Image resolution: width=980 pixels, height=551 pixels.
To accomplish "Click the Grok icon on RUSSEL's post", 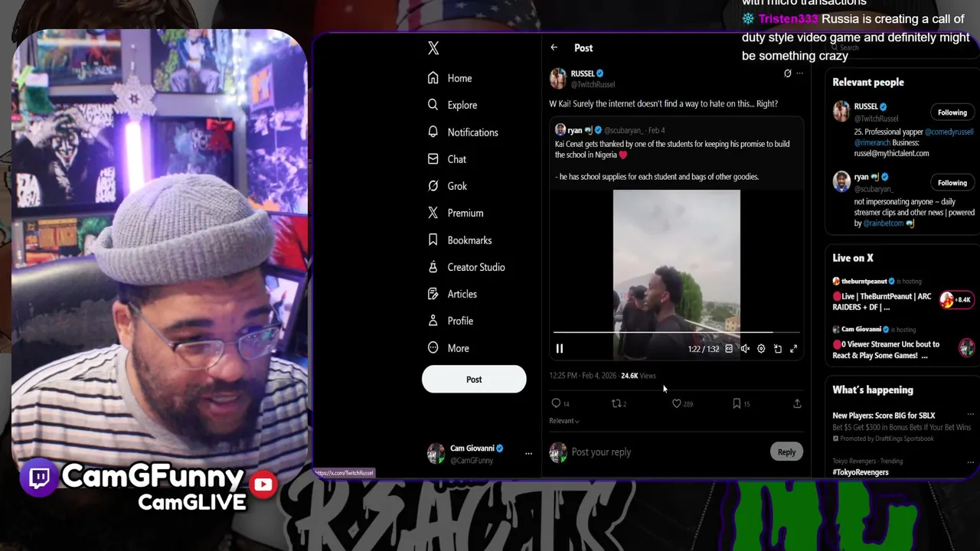I will click(787, 73).
